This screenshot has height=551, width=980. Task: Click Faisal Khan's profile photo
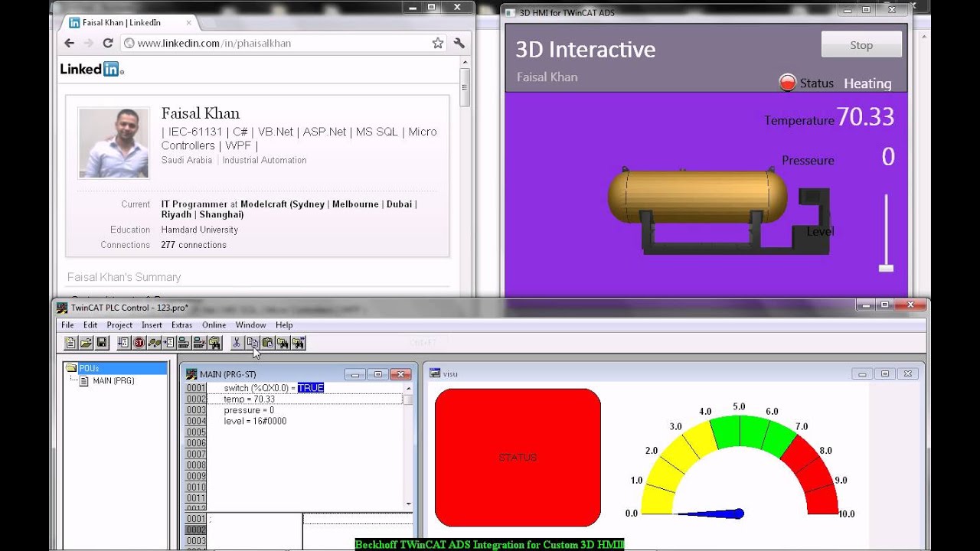(113, 143)
